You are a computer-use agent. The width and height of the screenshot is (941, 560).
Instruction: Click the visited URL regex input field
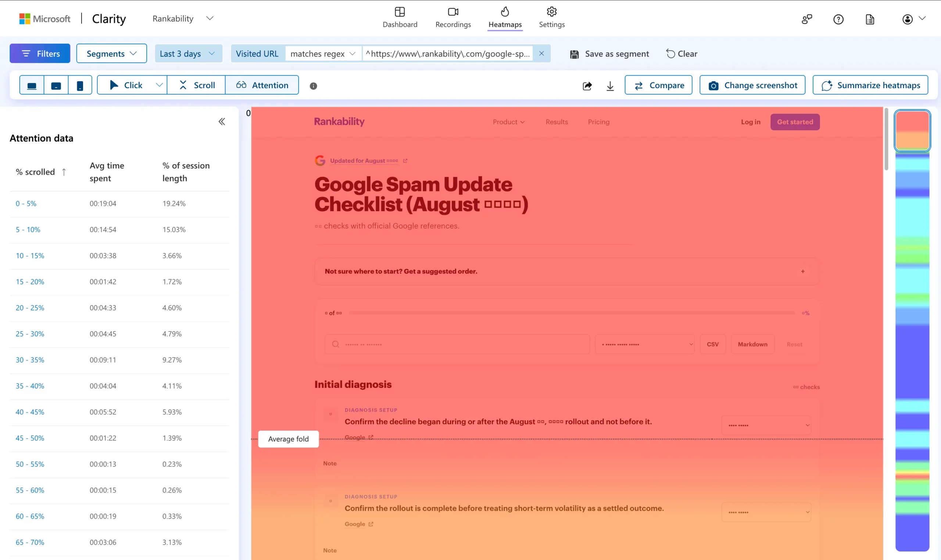[x=448, y=54]
